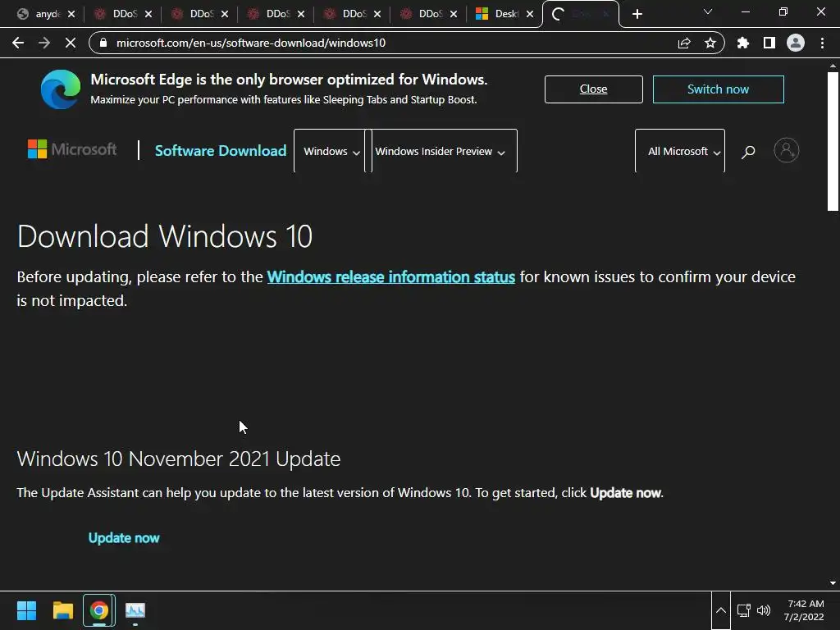
Task: Click the Update now link
Action: tap(124, 538)
